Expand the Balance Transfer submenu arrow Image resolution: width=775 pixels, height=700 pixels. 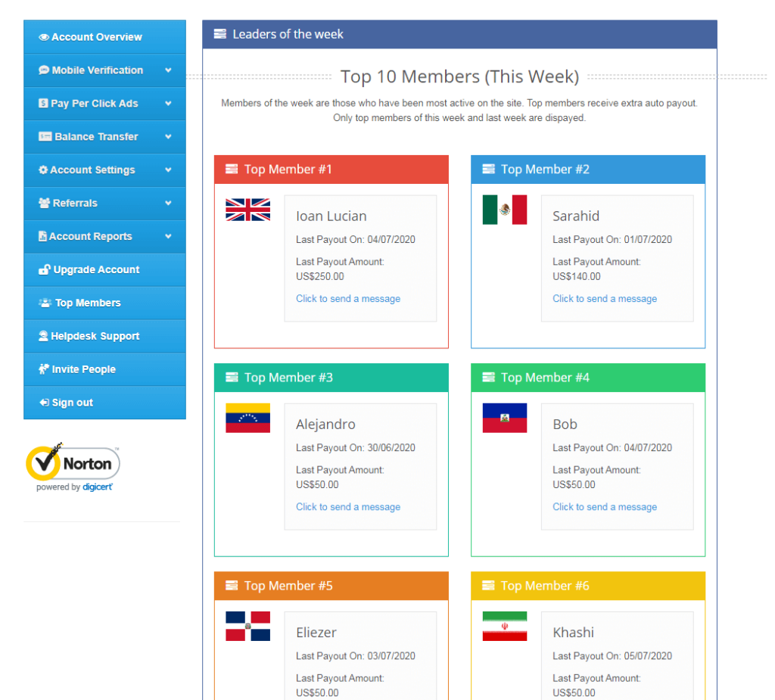point(168,137)
